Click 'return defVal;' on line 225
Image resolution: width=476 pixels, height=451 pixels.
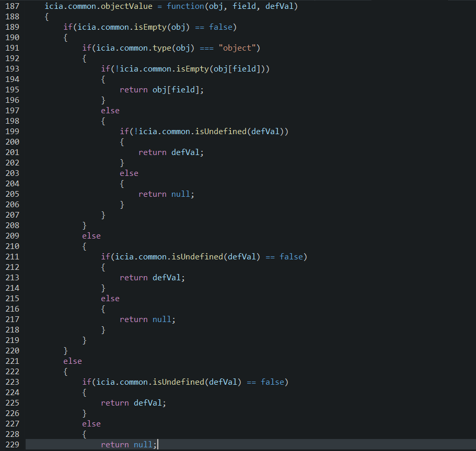133,403
